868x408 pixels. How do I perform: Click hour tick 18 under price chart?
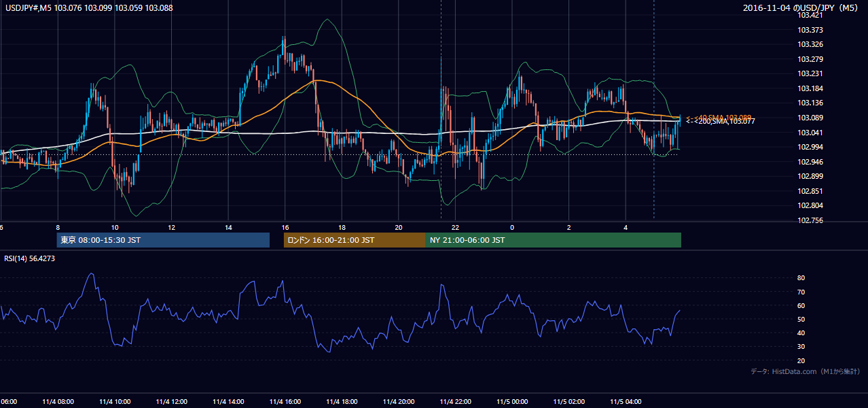point(342,228)
